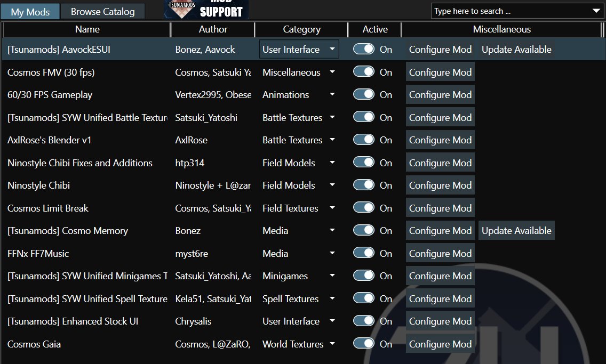The height and width of the screenshot is (364, 606).
Task: Open Media dropdown for FFNx FF7Music
Action: click(299, 253)
